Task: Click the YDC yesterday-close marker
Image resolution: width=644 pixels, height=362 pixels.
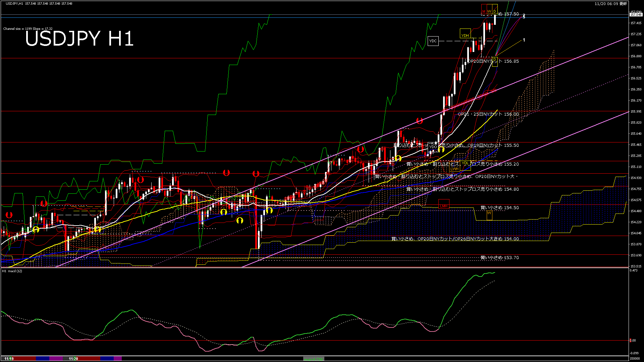Action: tap(433, 41)
